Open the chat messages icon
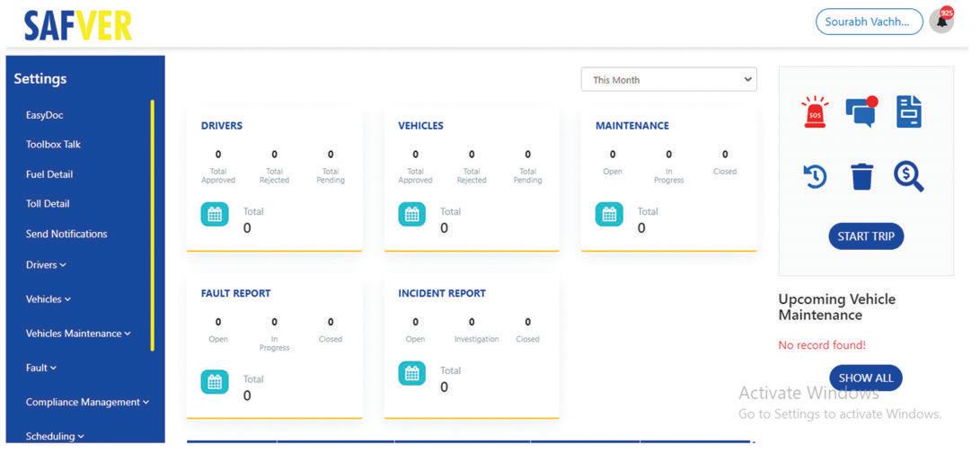980x454 pixels. click(861, 111)
